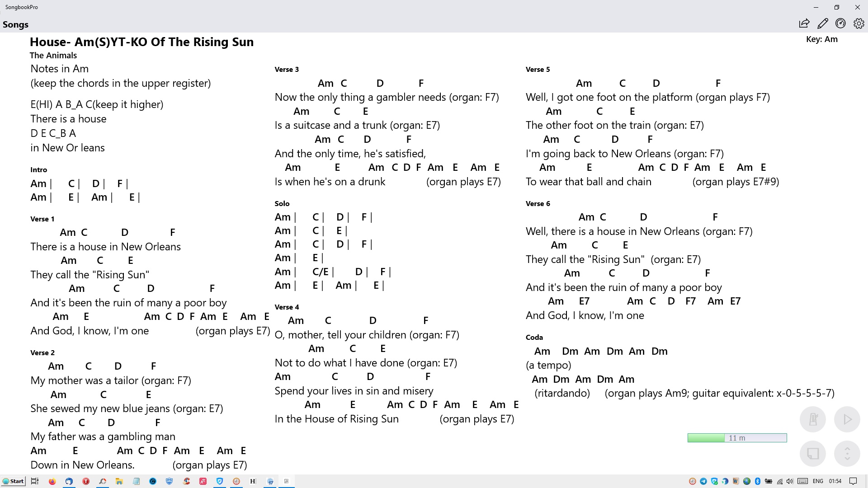868x488 pixels.
Task: Click the lyric "Notes in Am"
Action: tap(59, 69)
